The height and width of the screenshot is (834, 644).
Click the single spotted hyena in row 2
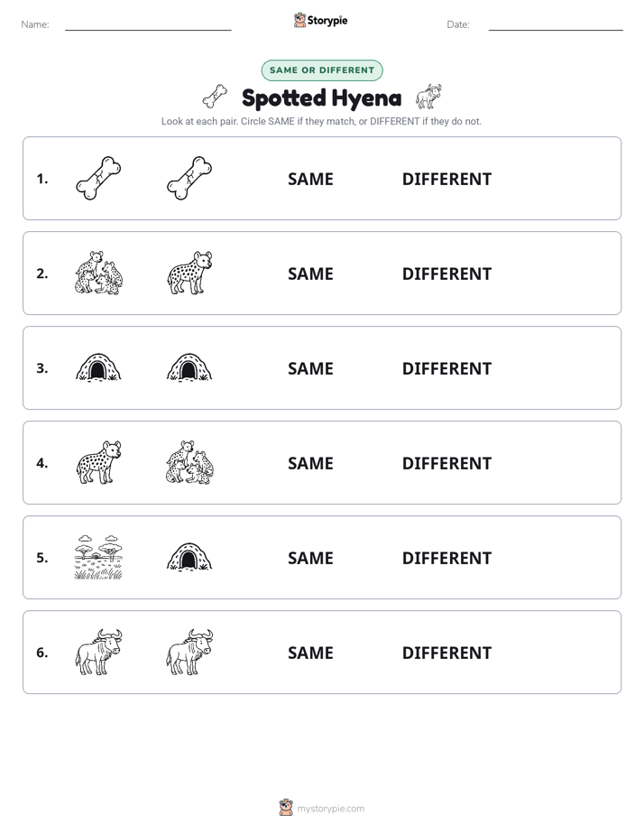[x=189, y=273]
